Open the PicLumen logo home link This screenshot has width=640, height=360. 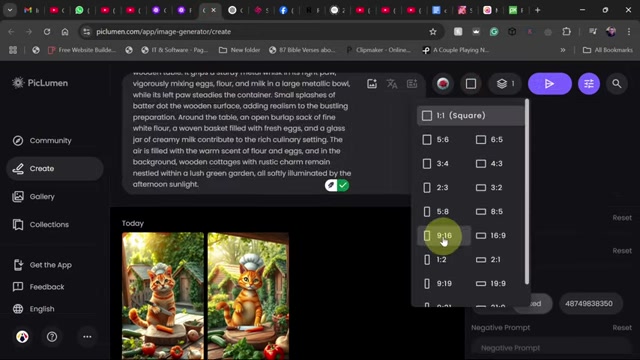(40, 83)
